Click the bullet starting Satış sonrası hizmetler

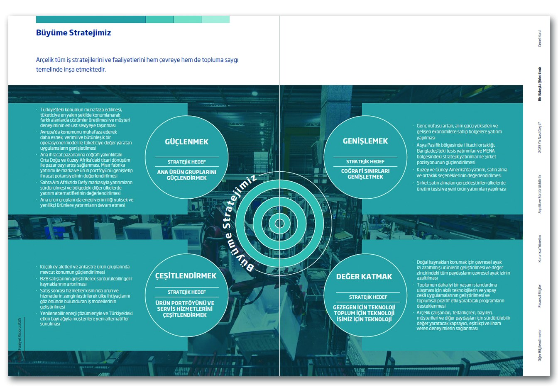pos(85,299)
